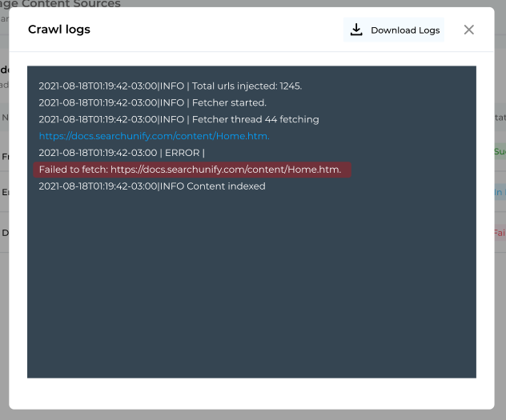Viewport: 506px width, 420px height.
Task: Open the blue docs.searchunify.com Home.htm link
Action: pos(154,136)
